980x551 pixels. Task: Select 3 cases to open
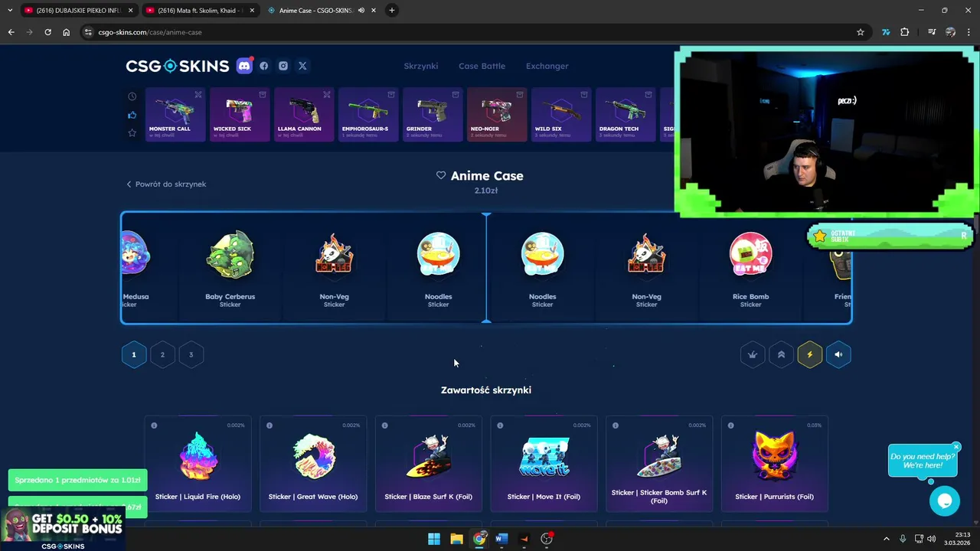191,354
